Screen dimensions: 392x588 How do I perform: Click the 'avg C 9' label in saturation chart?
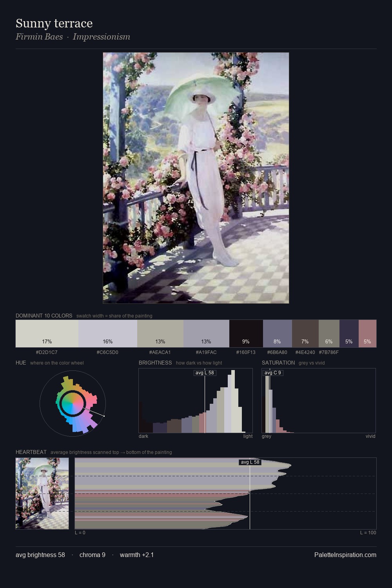pyautogui.click(x=273, y=373)
